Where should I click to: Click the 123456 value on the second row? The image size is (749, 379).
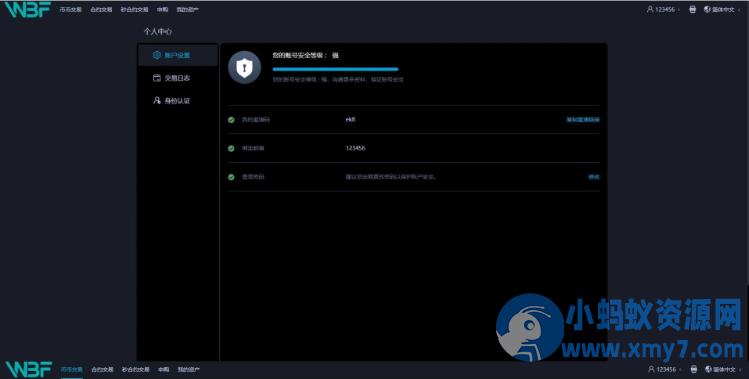pyautogui.click(x=355, y=148)
